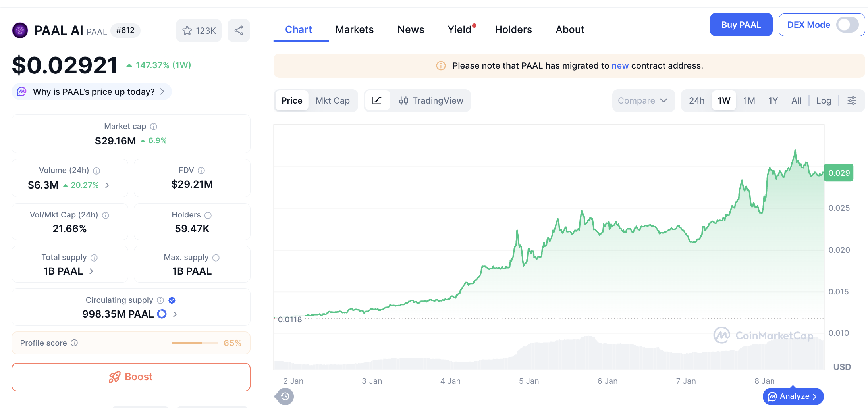Switch chart to Mkt Cap view
This screenshot has height=408, width=868.
(x=332, y=101)
